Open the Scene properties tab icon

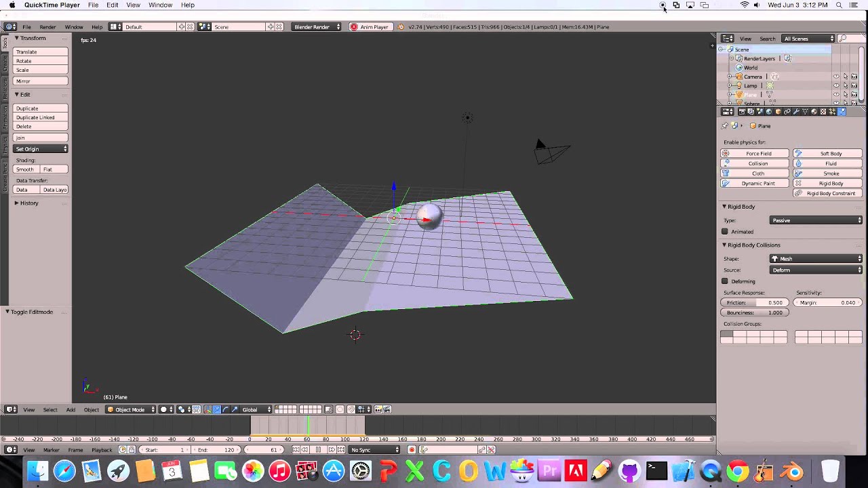click(759, 111)
